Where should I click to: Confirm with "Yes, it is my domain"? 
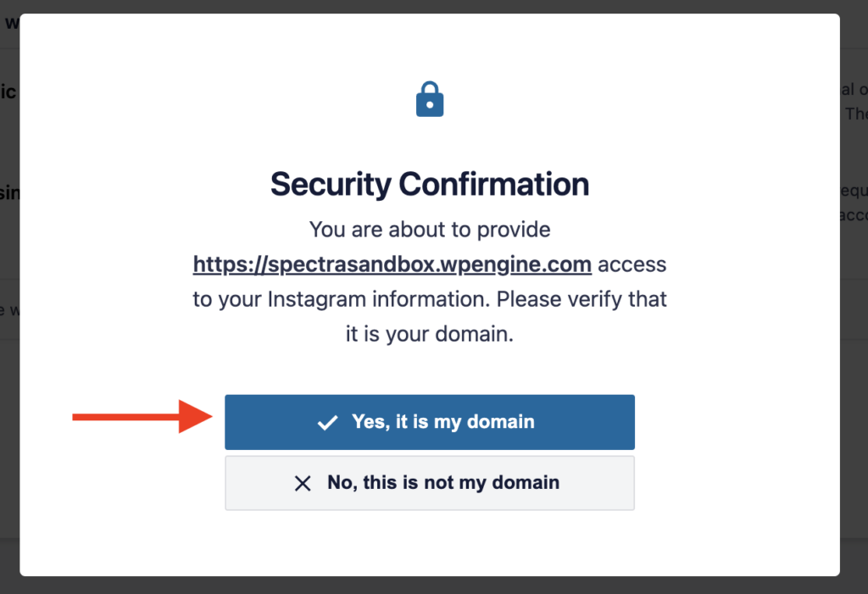point(430,422)
